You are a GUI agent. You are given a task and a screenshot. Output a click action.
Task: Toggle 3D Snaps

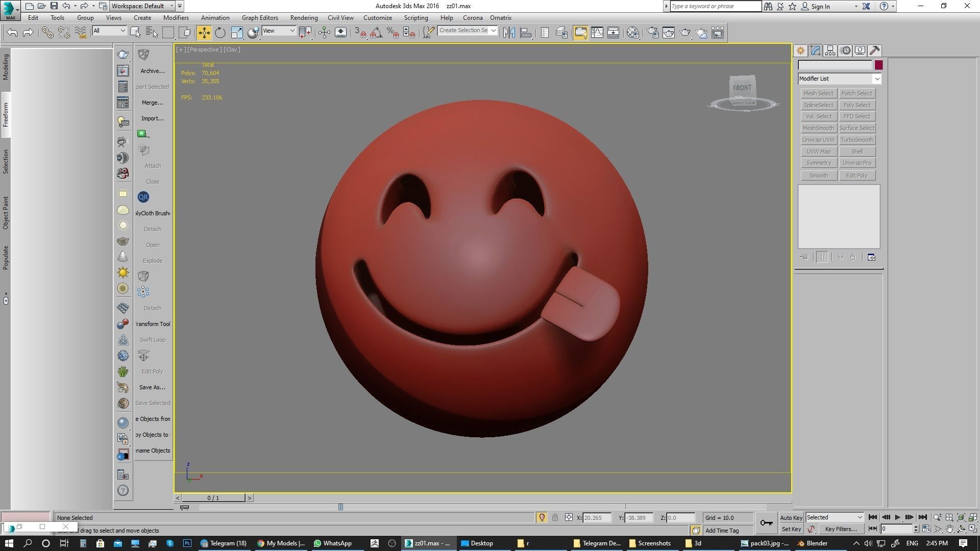click(x=360, y=33)
